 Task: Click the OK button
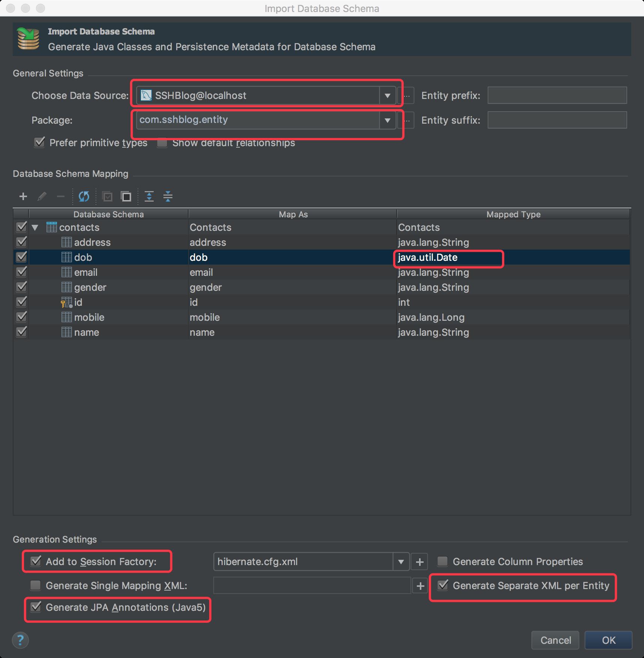pos(608,640)
